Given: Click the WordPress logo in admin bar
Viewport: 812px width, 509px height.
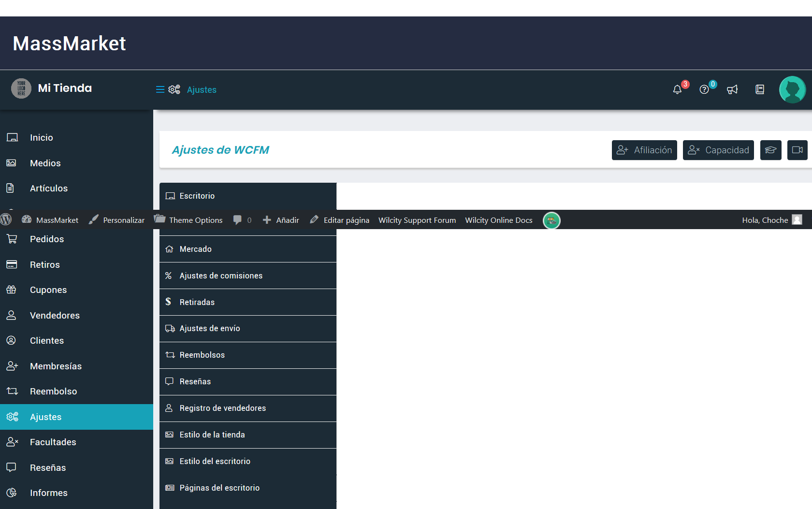Looking at the screenshot, I should pos(6,219).
